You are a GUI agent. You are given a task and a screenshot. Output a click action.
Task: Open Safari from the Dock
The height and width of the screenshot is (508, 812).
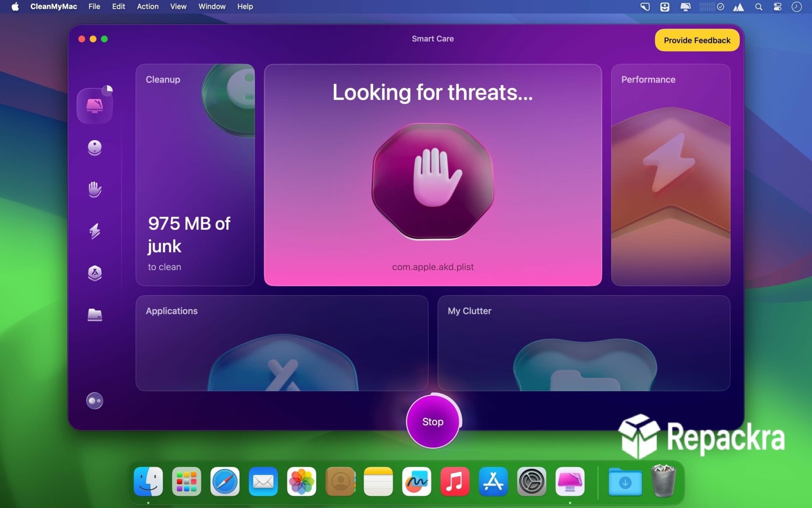(x=225, y=481)
